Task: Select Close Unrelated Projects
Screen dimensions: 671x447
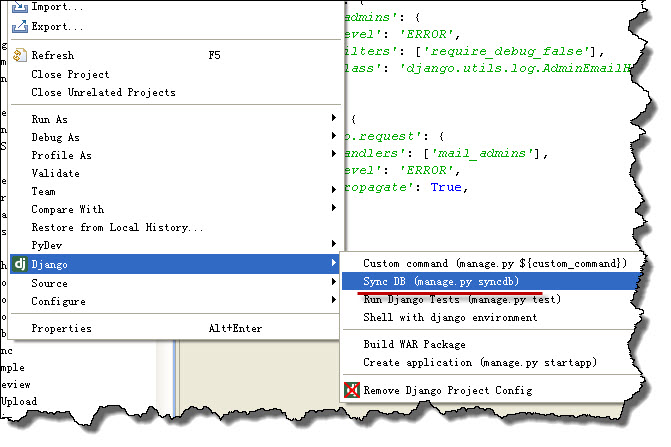Action: pyautogui.click(x=175, y=92)
